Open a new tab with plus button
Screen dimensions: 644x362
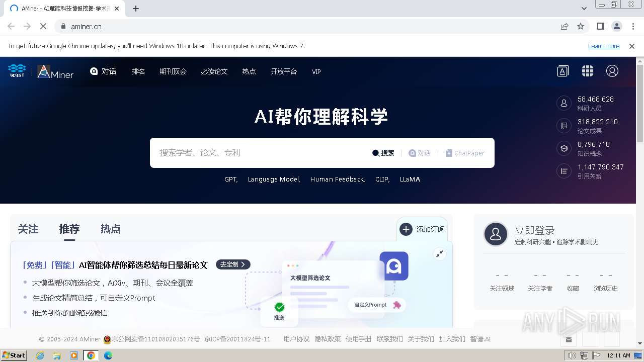[x=136, y=9]
